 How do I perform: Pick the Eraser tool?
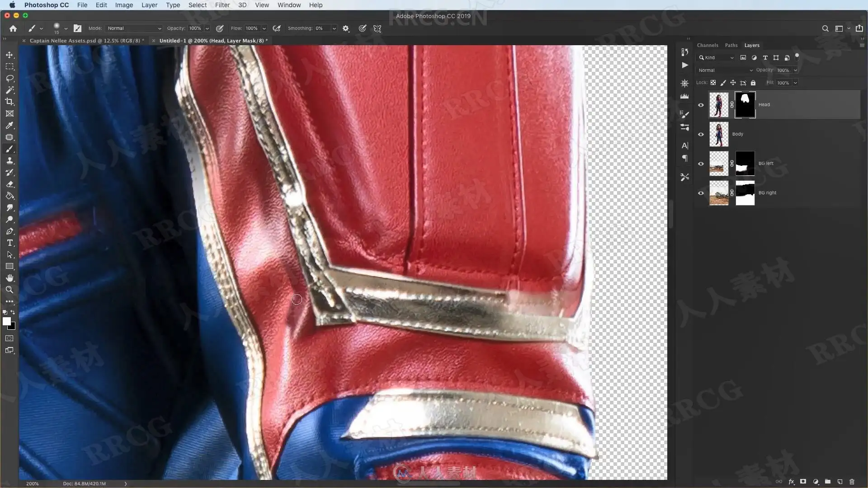[9, 184]
